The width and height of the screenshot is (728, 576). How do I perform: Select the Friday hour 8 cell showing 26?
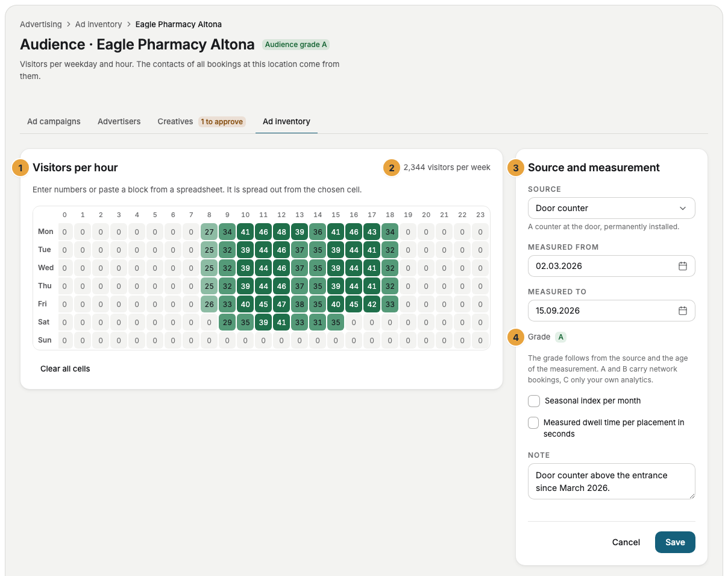coord(209,304)
